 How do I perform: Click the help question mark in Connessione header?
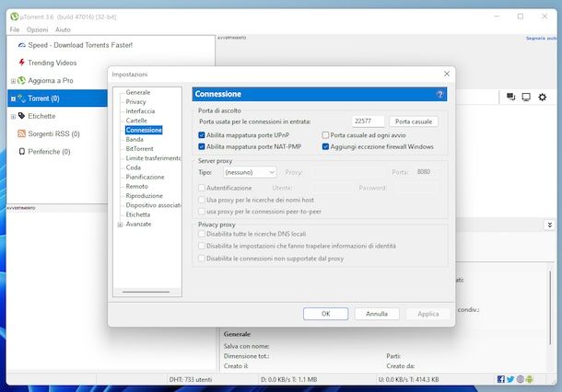coord(440,94)
